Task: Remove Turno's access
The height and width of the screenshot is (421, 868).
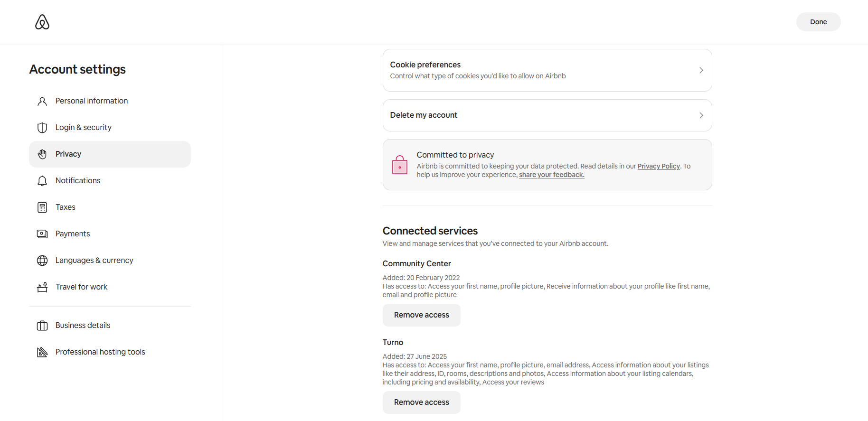Action: [421, 402]
